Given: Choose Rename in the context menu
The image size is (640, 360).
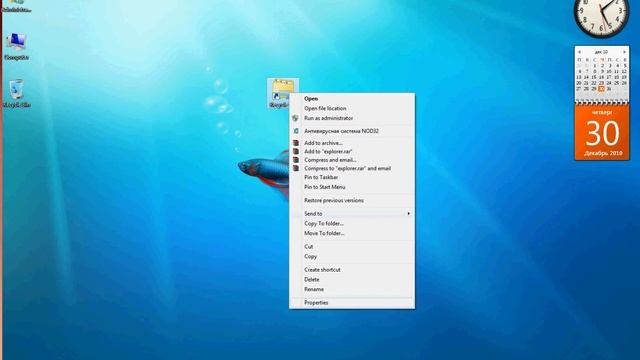Looking at the screenshot, I should (352, 289).
